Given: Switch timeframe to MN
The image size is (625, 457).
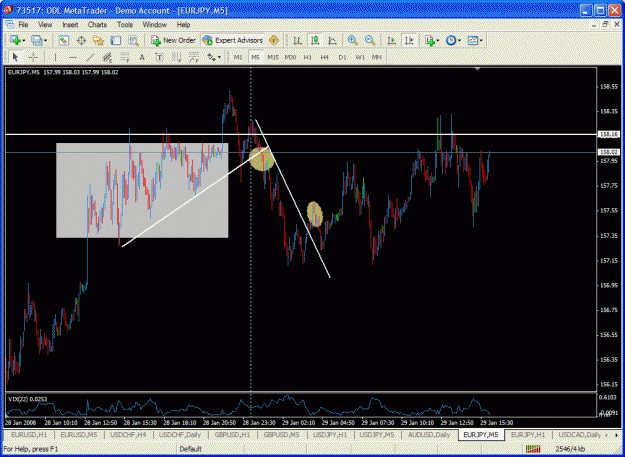Looking at the screenshot, I should coord(377,57).
